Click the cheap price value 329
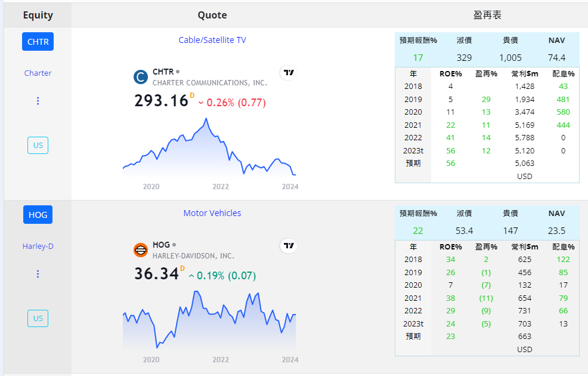This screenshot has width=588, height=376. tap(464, 58)
